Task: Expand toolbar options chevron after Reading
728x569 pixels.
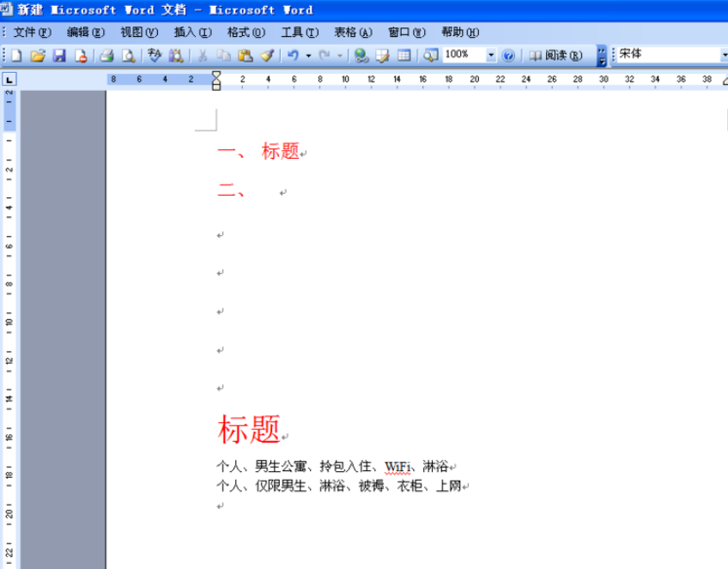Action: pyautogui.click(x=601, y=56)
